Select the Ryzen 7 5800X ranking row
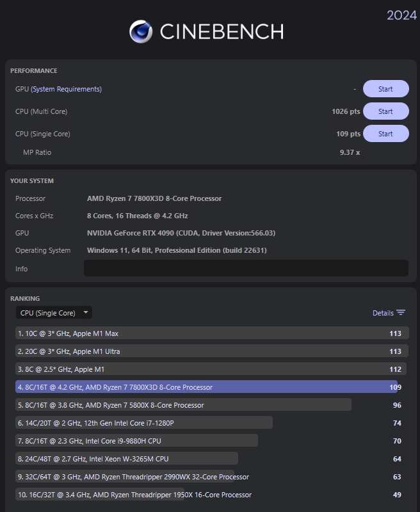420x512 pixels. pos(183,405)
